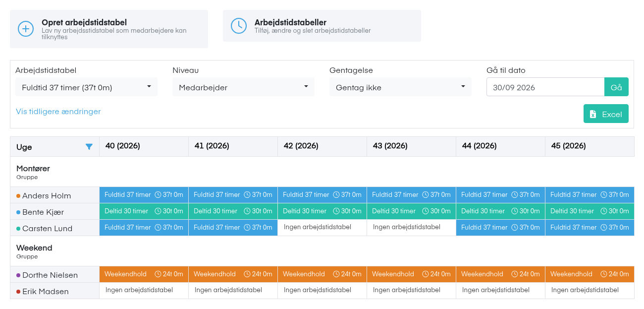
Task: Select employee Erik Madsen
Action: point(55,291)
